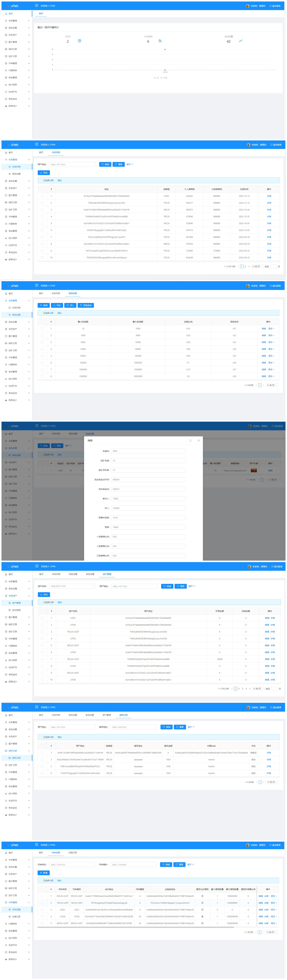Click the 导入 import button
The image size is (287, 980).
pyautogui.click(x=70, y=305)
